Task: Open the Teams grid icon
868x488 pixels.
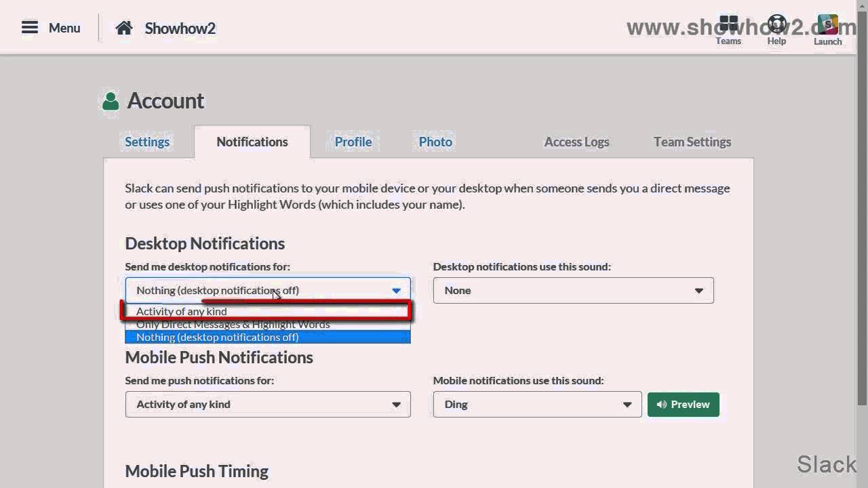Action: point(728,25)
